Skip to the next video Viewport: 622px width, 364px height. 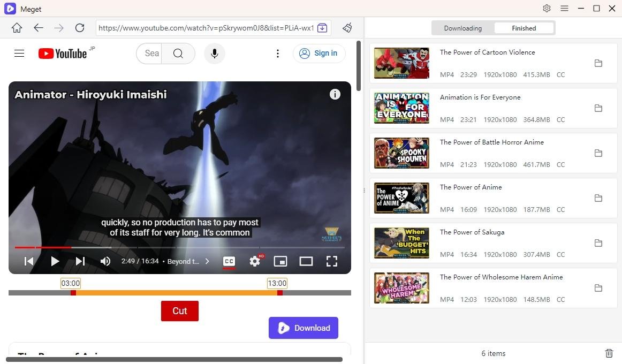[x=80, y=261]
